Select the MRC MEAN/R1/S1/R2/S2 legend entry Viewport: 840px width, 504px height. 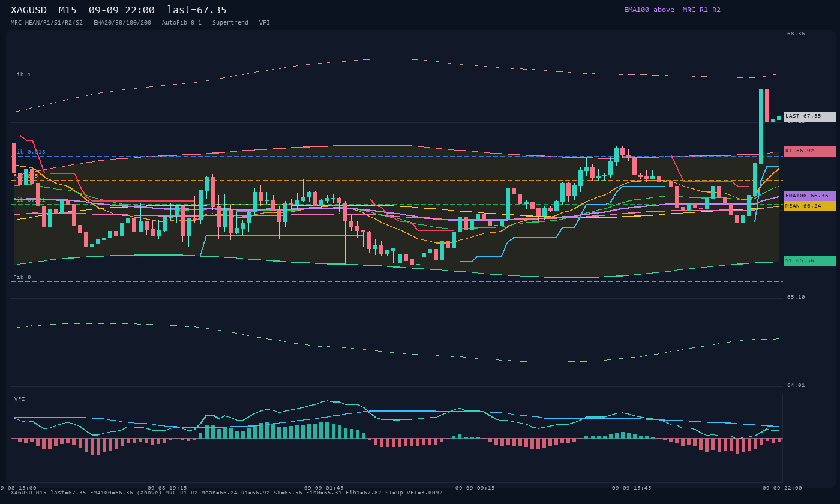(x=47, y=22)
